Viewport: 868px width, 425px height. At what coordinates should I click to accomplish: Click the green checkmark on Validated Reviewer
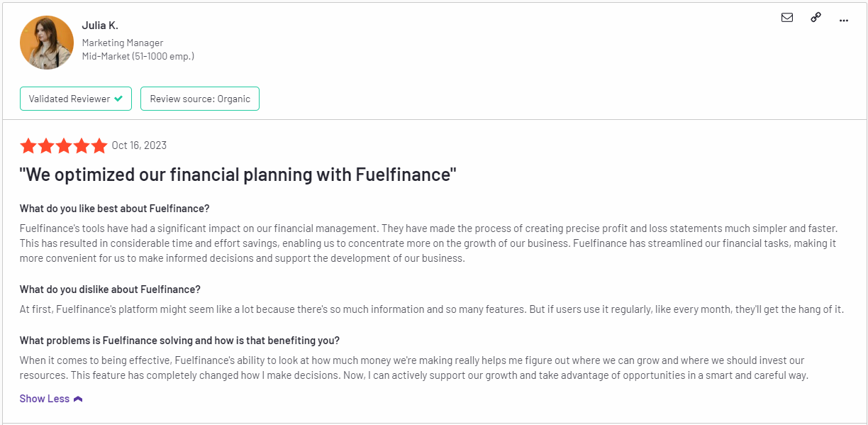pos(118,99)
